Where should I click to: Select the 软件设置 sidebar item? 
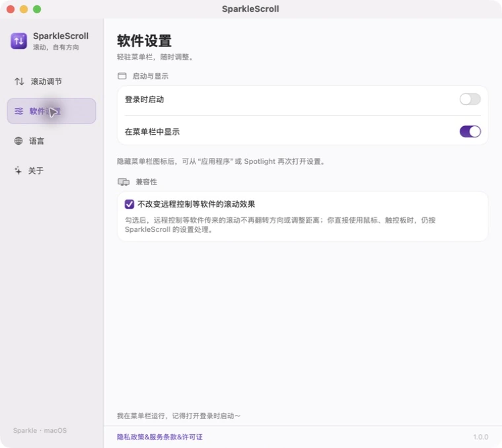pos(52,111)
